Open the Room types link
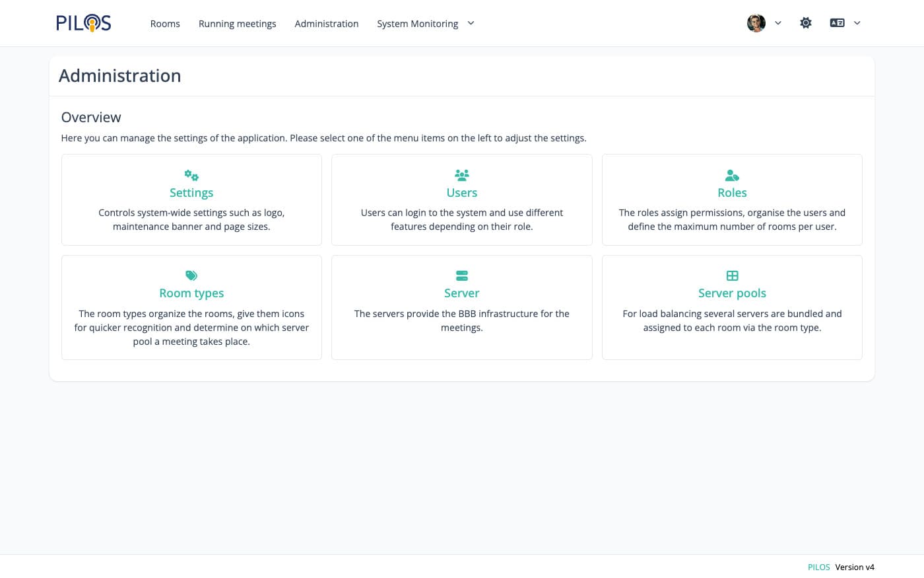This screenshot has height=578, width=924. coord(191,293)
